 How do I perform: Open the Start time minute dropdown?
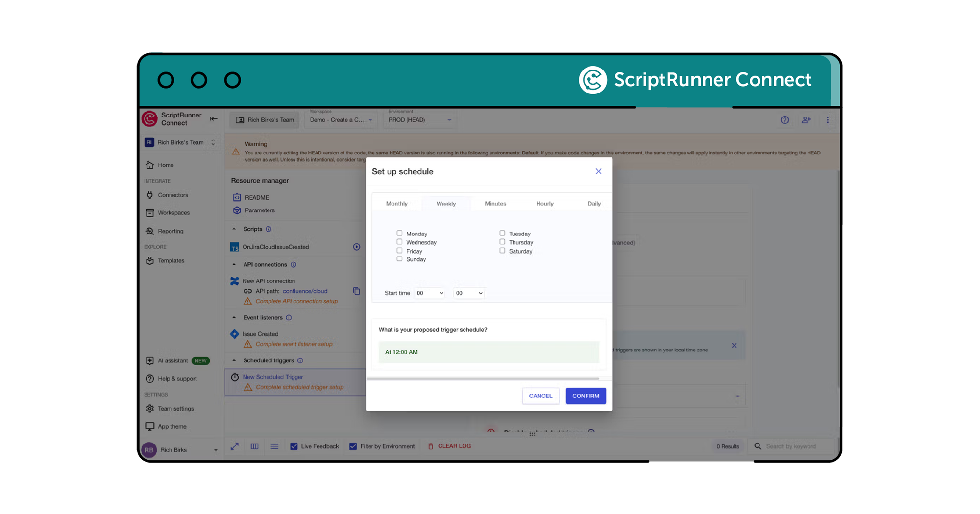coord(469,293)
